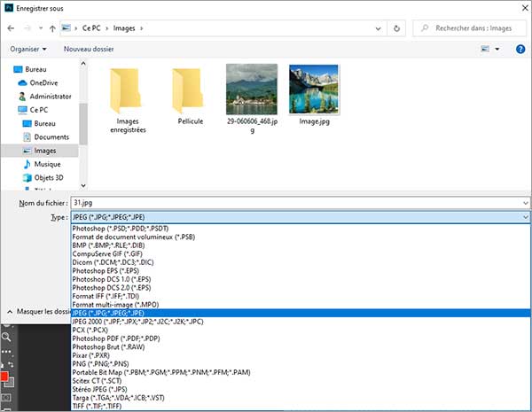This screenshot has width=532, height=412.
Task: Click the Nouveau dossier button
Action: click(89, 49)
